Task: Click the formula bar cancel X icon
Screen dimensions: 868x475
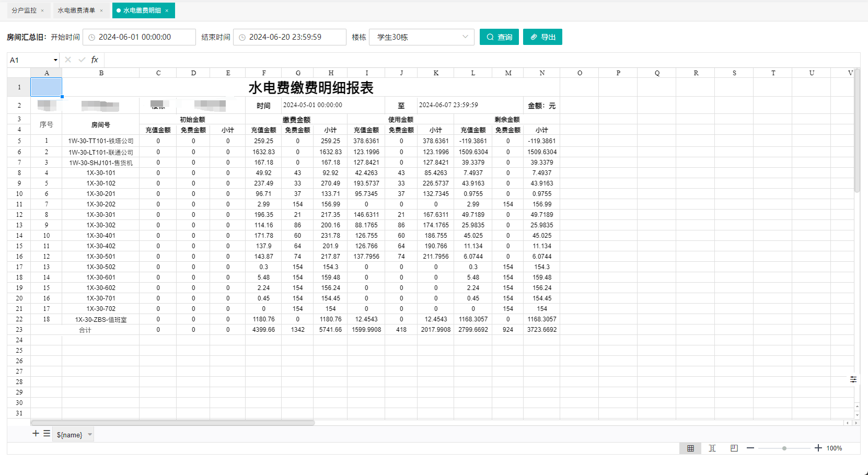Action: click(x=68, y=60)
